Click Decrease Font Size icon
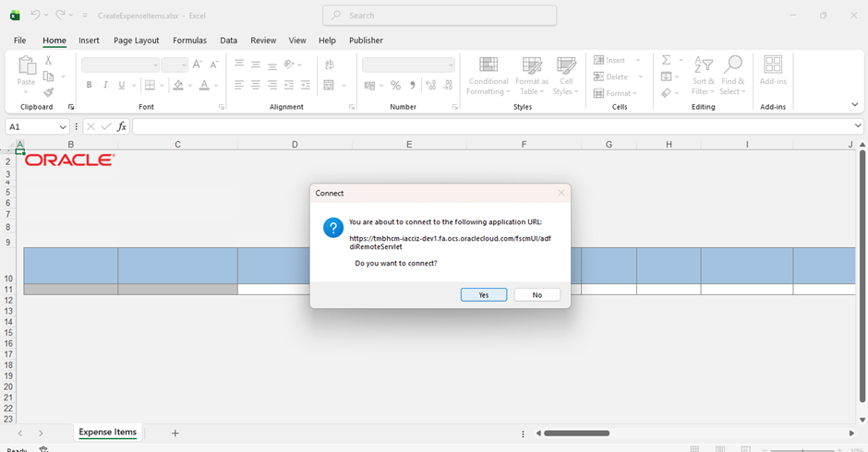This screenshot has width=868, height=452. 214,65
